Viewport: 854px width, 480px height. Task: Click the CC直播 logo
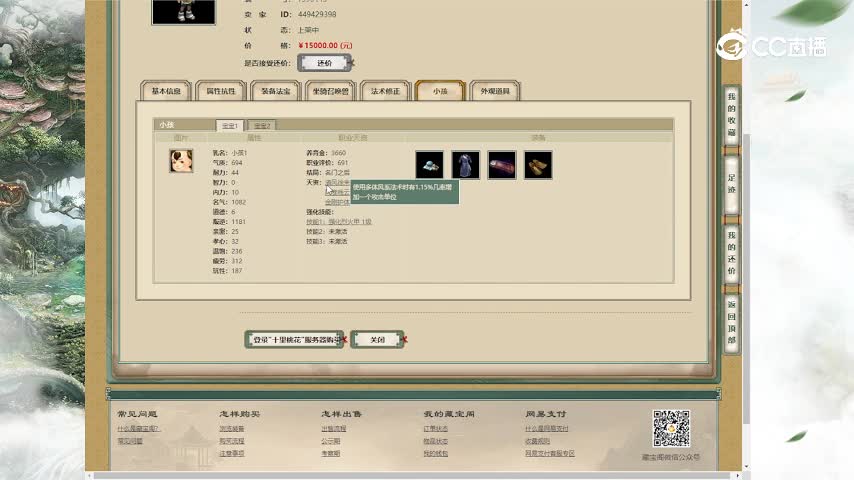(x=771, y=45)
